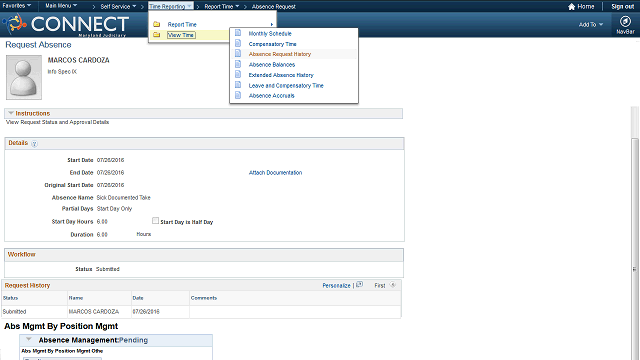The width and height of the screenshot is (640, 360).
Task: Open Extended Absence History menu item
Action: click(281, 75)
